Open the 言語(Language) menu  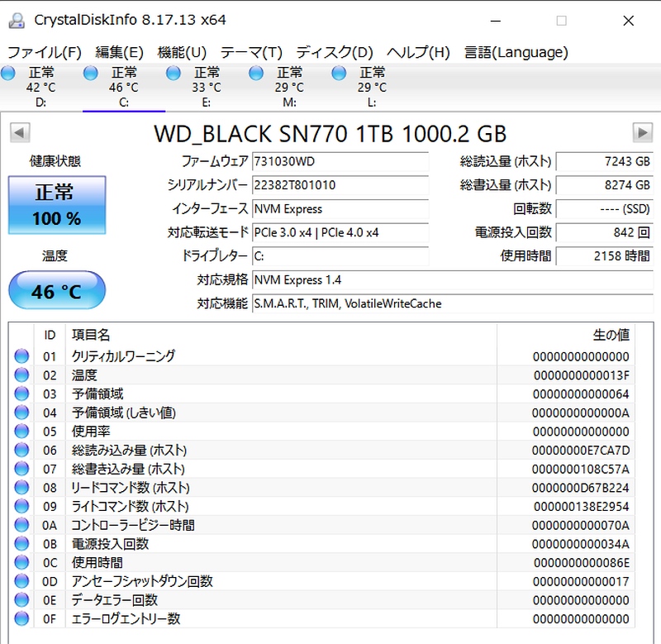pyautogui.click(x=516, y=52)
